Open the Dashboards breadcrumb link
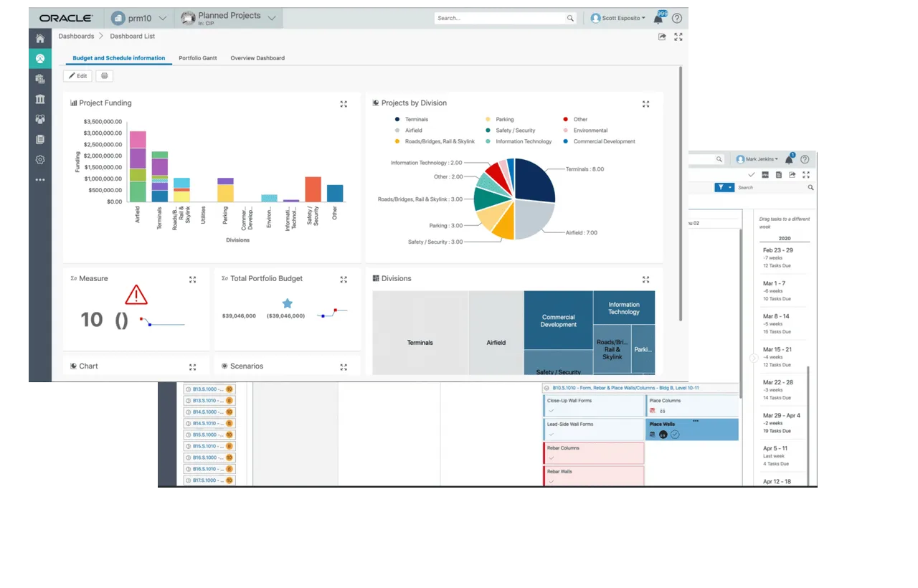Image resolution: width=918 pixels, height=588 pixels. pos(76,36)
